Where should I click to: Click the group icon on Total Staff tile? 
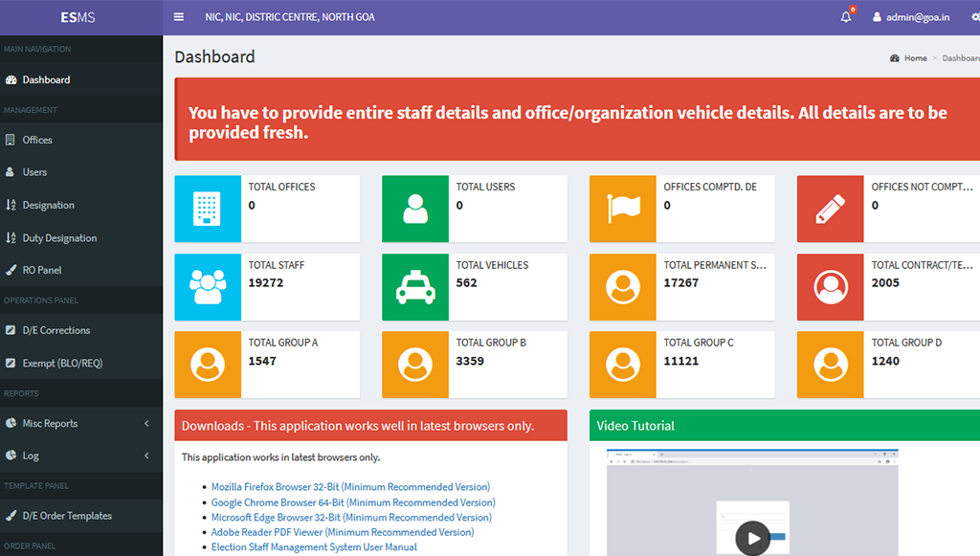point(208,287)
